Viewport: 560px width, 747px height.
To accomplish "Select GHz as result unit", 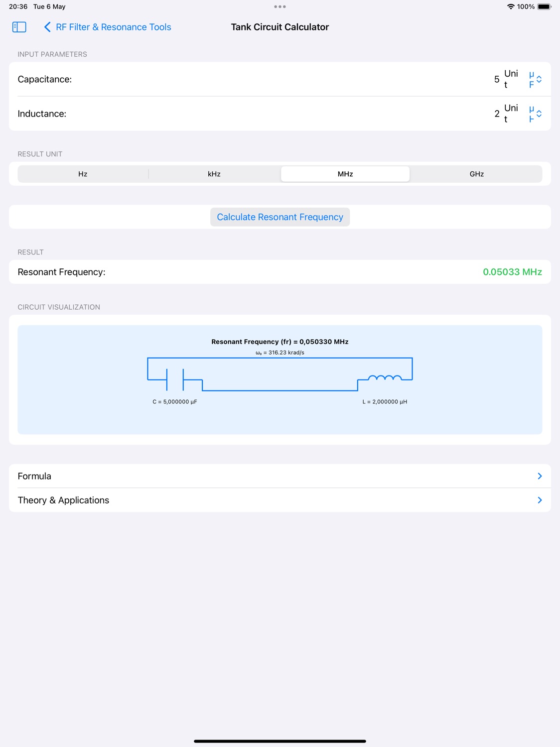I will click(477, 174).
